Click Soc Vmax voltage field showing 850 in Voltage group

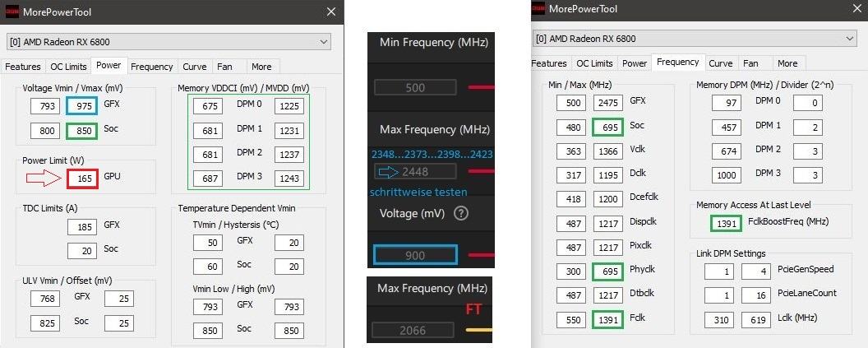(84, 132)
